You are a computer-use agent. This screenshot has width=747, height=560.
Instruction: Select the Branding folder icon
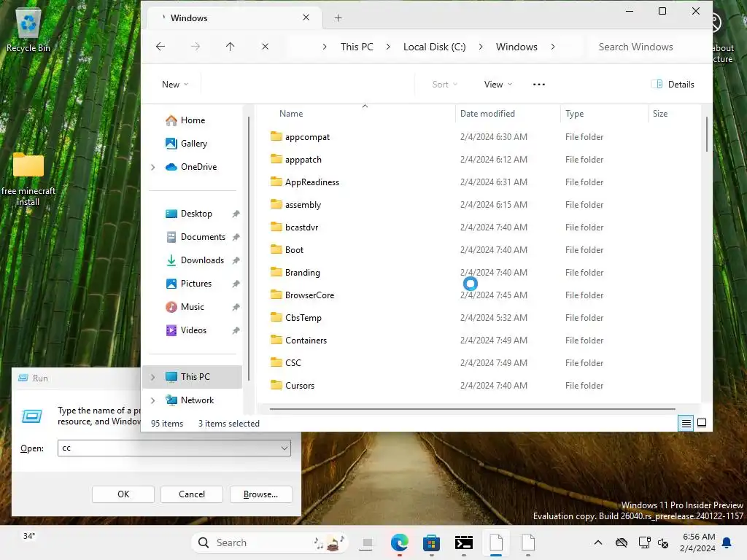point(276,272)
